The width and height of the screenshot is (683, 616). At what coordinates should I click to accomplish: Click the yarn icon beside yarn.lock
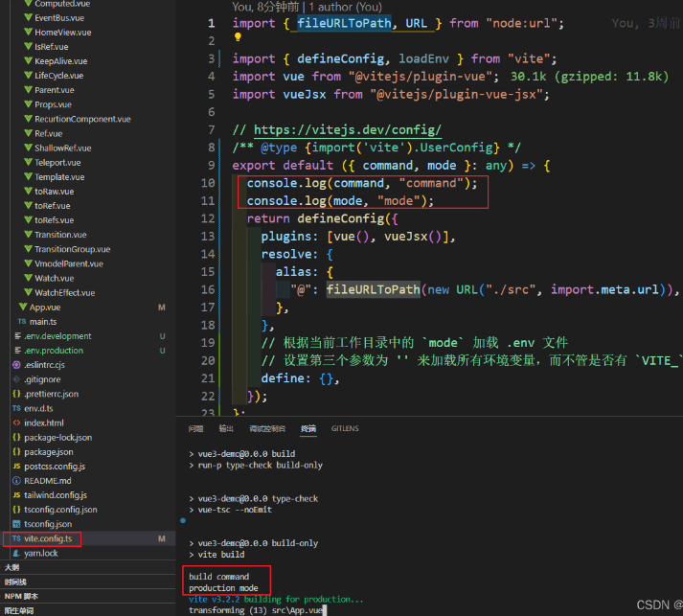[x=16, y=553]
